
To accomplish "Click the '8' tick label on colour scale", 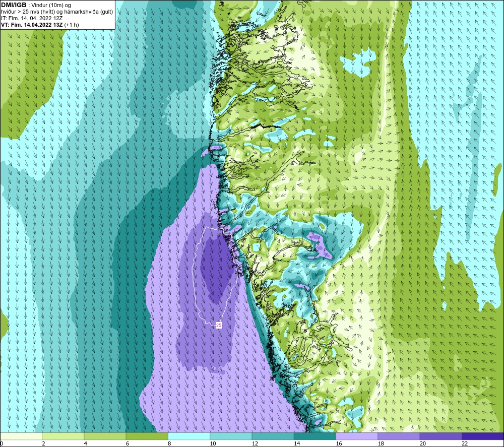I will [169, 443].
